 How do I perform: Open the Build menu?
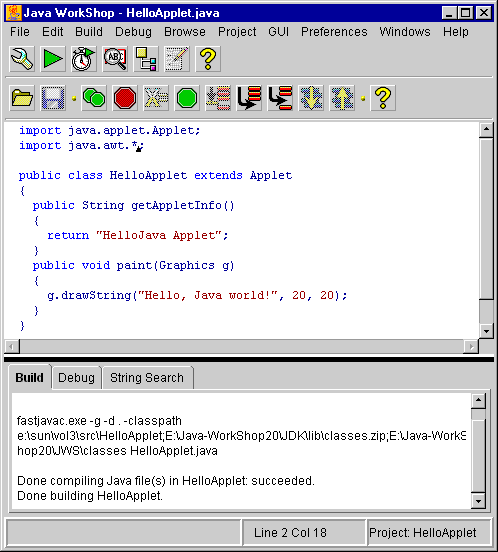coord(89,32)
